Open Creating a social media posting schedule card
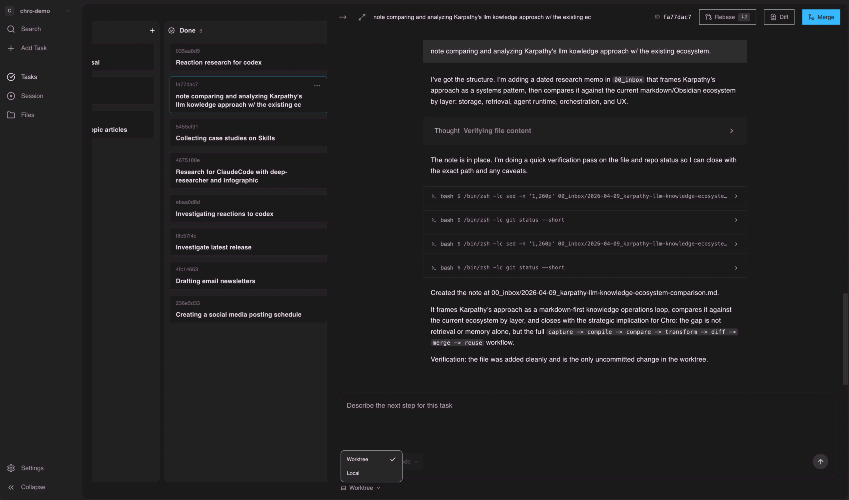Viewport: 849px width, 500px height. pyautogui.click(x=248, y=309)
